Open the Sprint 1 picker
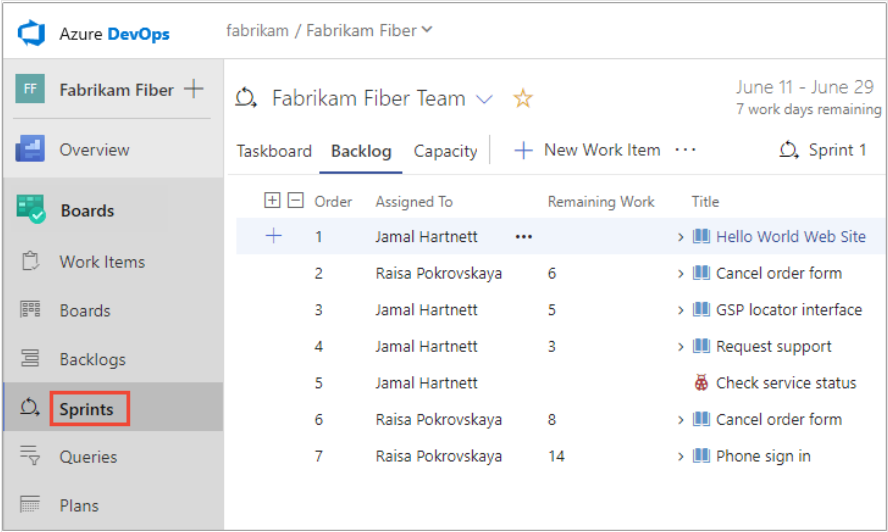The height and width of the screenshot is (532, 888). point(823,150)
